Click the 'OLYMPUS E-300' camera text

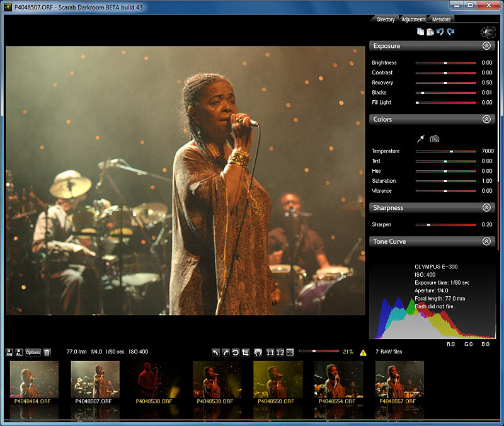436,267
